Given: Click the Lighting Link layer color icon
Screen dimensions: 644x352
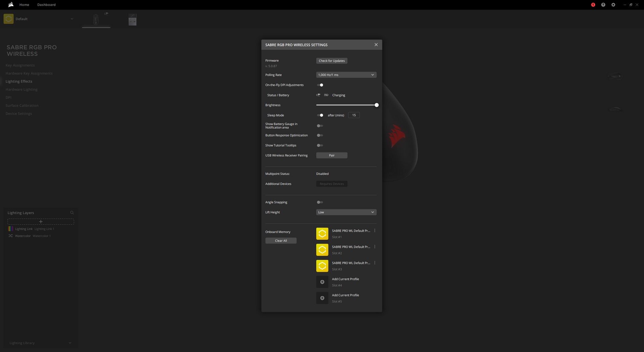Looking at the screenshot, I should [10, 229].
